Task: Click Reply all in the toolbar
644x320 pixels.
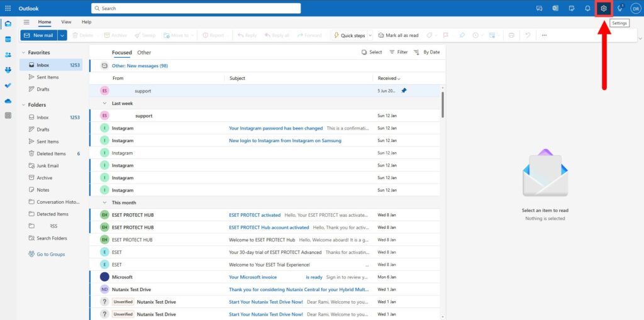Action: [277, 35]
